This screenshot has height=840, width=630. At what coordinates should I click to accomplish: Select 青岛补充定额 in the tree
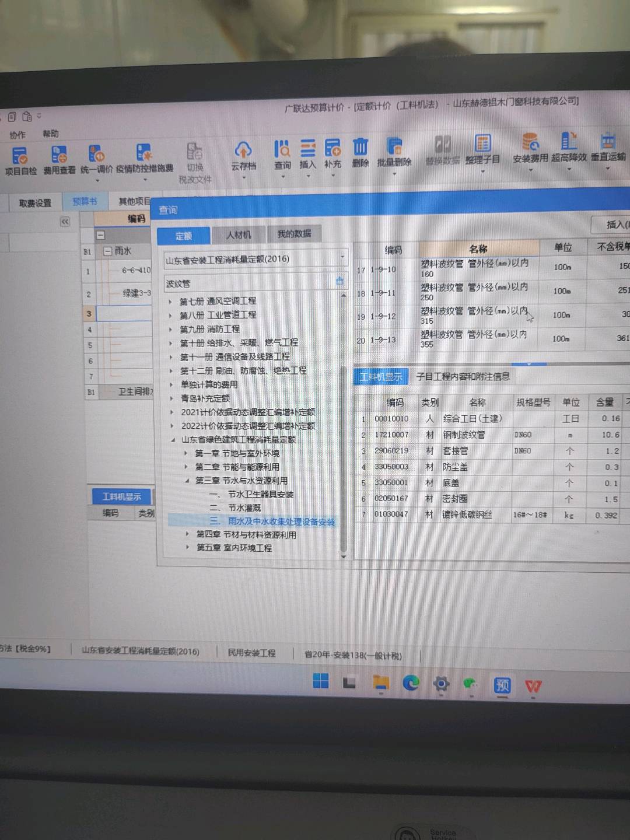(x=205, y=398)
